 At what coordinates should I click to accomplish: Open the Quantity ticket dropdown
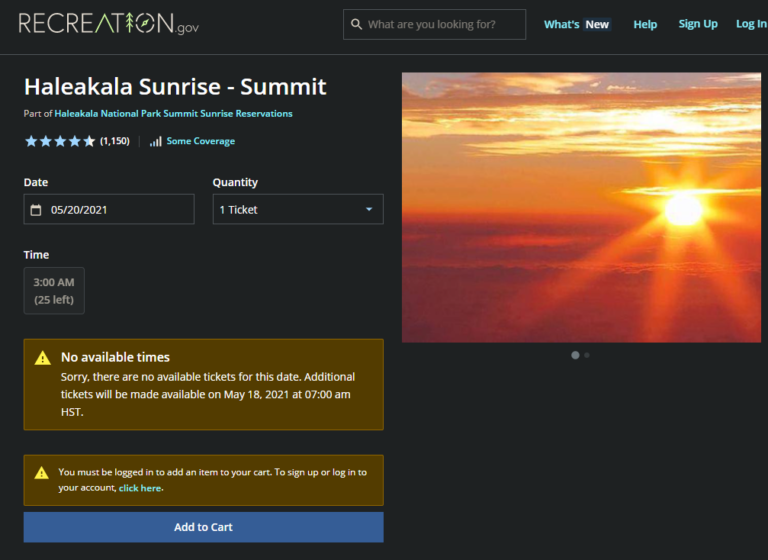297,209
